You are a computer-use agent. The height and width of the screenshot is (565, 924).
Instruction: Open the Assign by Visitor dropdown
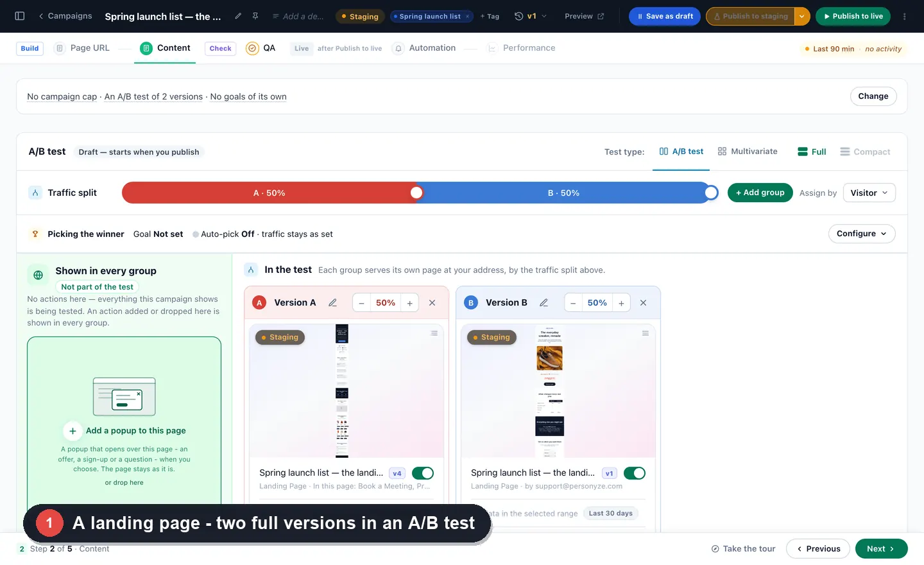point(869,193)
